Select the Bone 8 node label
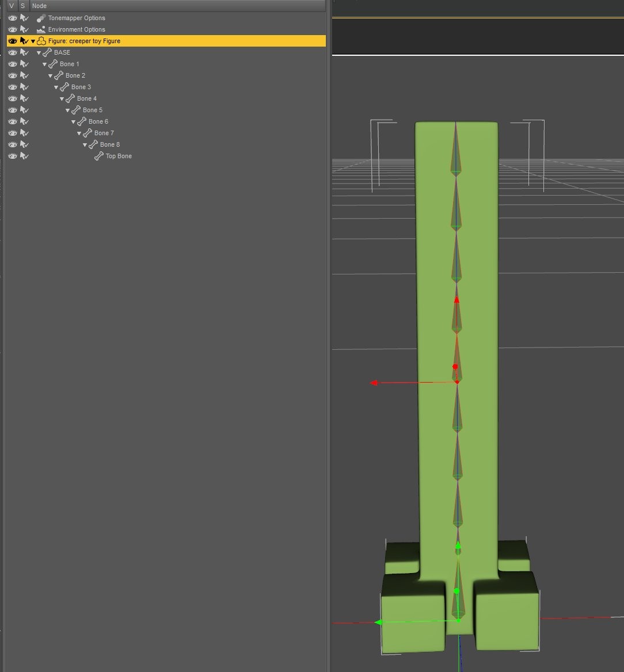 [x=109, y=144]
